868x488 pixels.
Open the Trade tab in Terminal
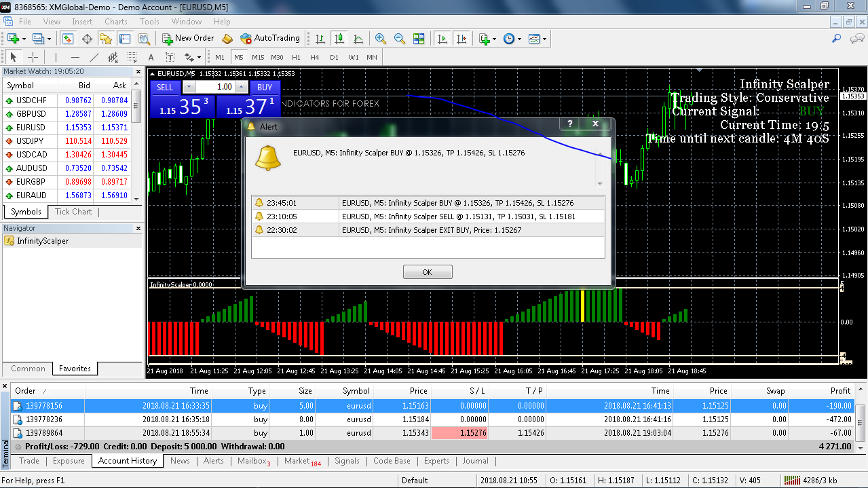point(29,461)
